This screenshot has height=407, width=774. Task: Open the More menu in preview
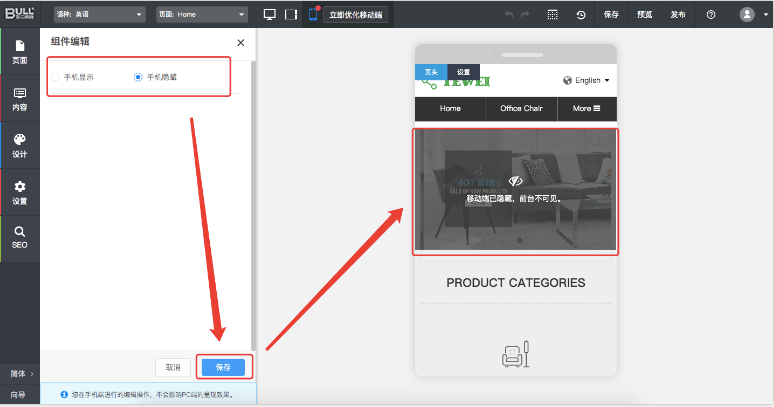[586, 108]
